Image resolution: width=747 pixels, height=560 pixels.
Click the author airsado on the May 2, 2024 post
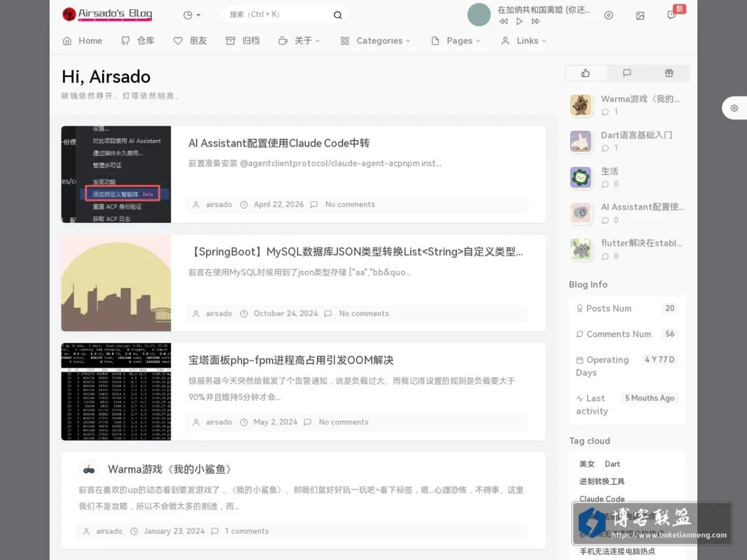(x=219, y=422)
